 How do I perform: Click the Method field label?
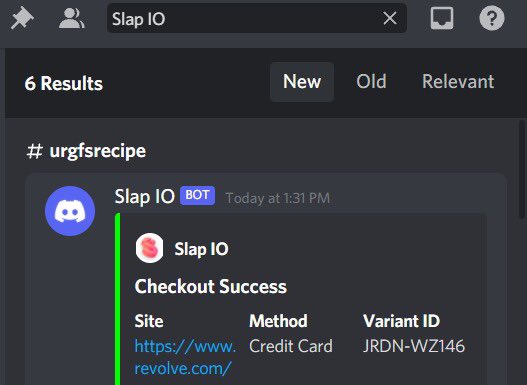[278, 321]
